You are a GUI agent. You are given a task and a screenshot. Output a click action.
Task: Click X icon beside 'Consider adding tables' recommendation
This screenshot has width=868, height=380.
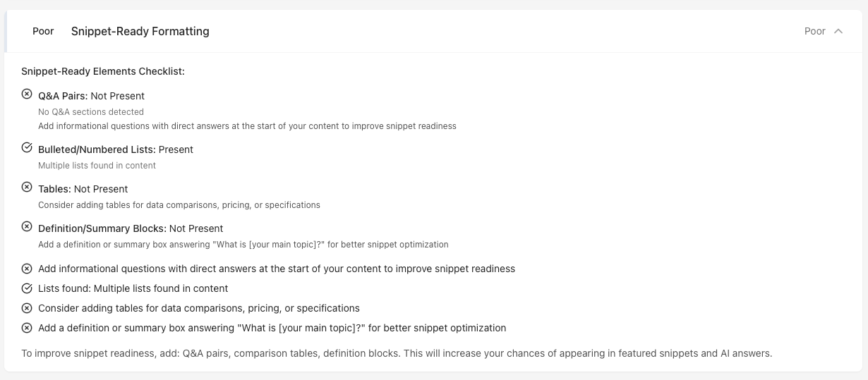click(27, 308)
